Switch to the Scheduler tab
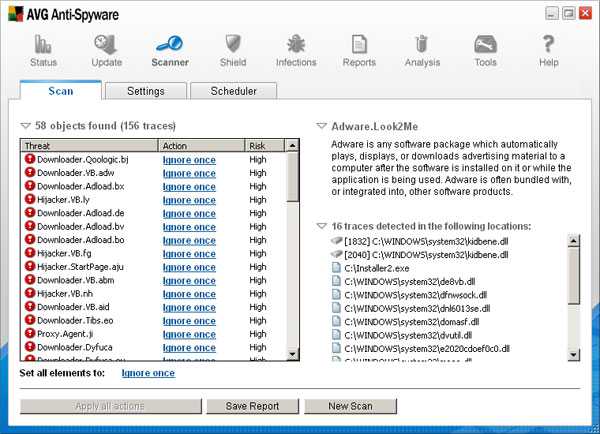600x434 pixels. point(233,91)
